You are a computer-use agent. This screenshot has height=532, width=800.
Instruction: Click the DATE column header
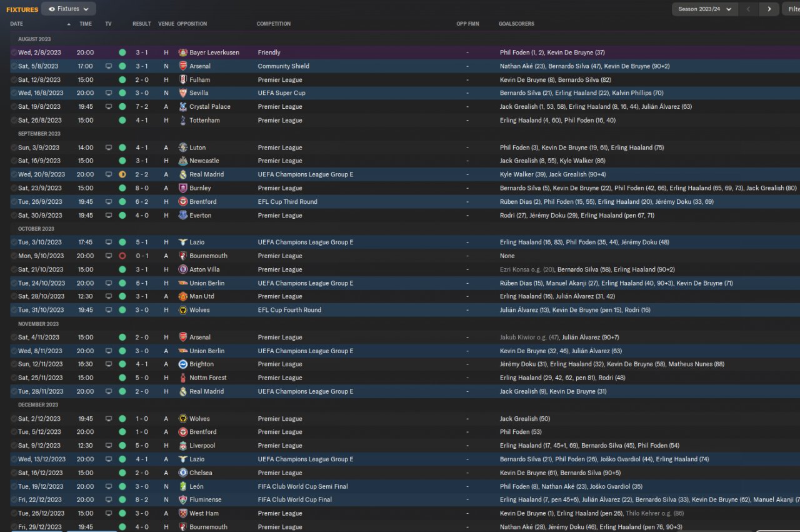17,24
